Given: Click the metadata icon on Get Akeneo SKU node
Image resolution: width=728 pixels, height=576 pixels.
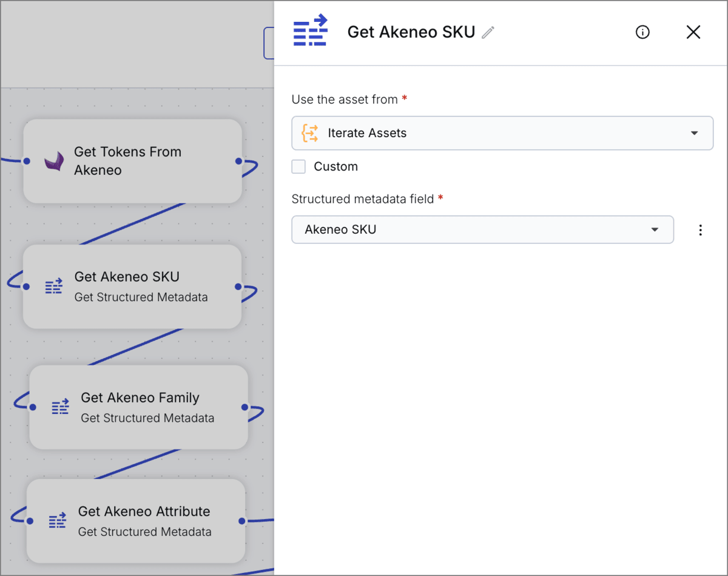Looking at the screenshot, I should point(54,286).
